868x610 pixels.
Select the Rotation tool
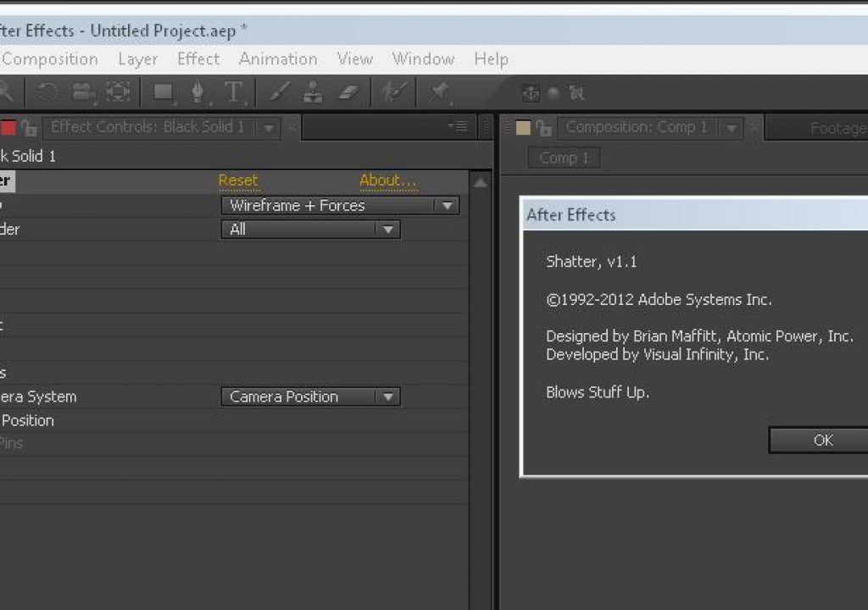click(x=47, y=91)
